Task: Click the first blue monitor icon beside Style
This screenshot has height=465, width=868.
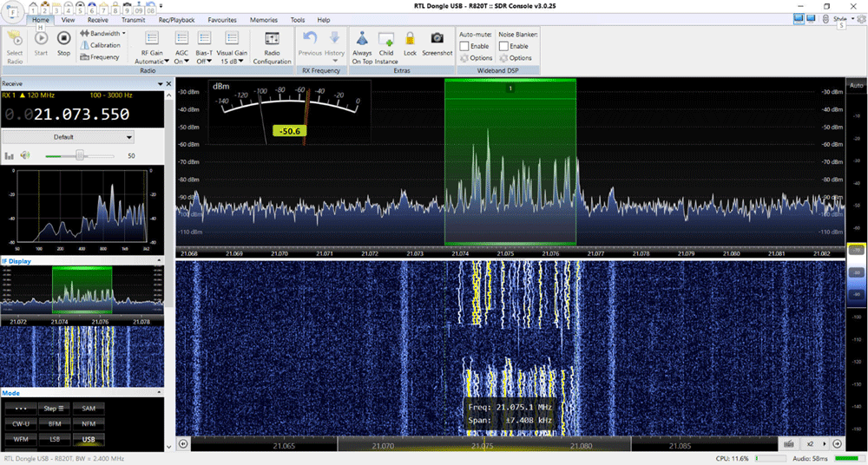Action: point(799,19)
